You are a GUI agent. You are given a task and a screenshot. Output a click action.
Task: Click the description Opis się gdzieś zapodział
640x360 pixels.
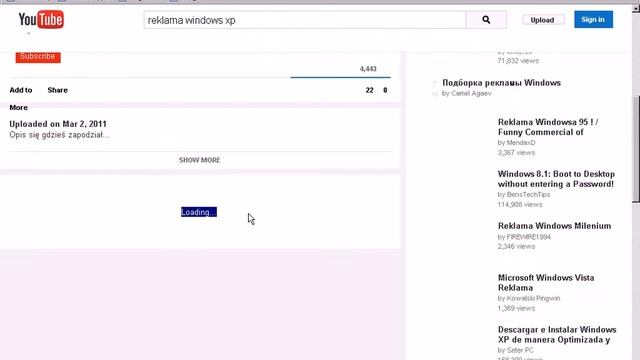59,135
